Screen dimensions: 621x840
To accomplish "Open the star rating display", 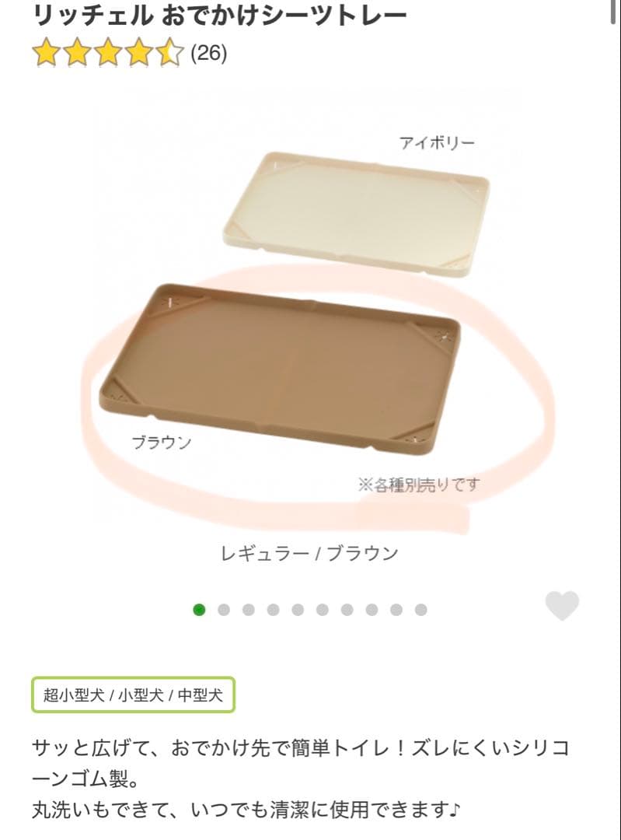I will coord(108,53).
